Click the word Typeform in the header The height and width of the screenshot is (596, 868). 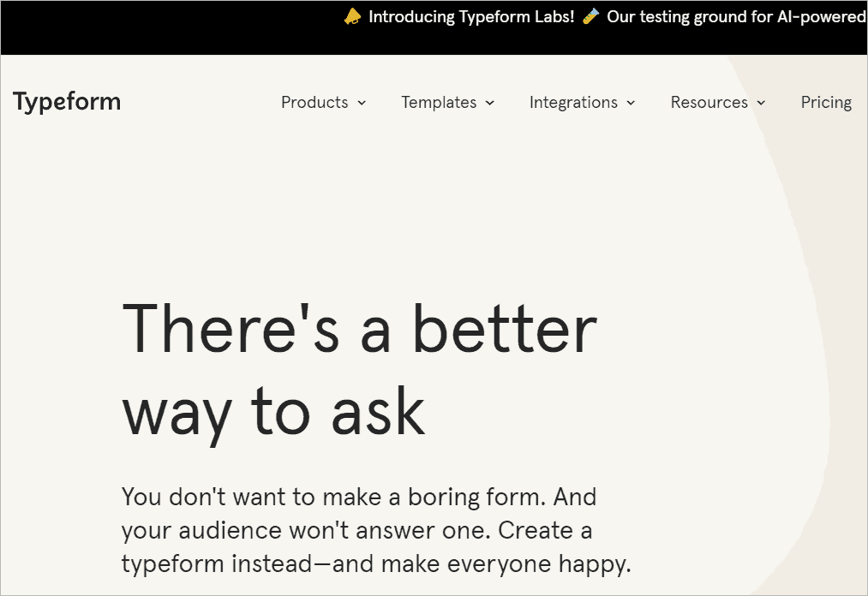(x=66, y=101)
